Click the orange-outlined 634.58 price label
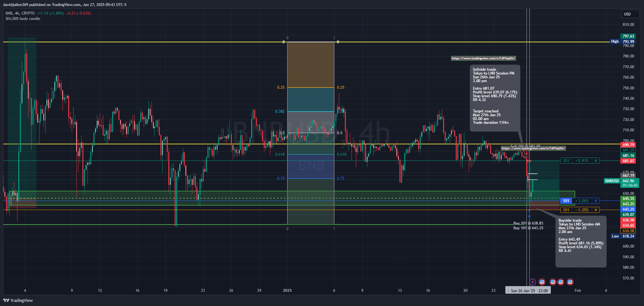644x306 pixels. [629, 231]
